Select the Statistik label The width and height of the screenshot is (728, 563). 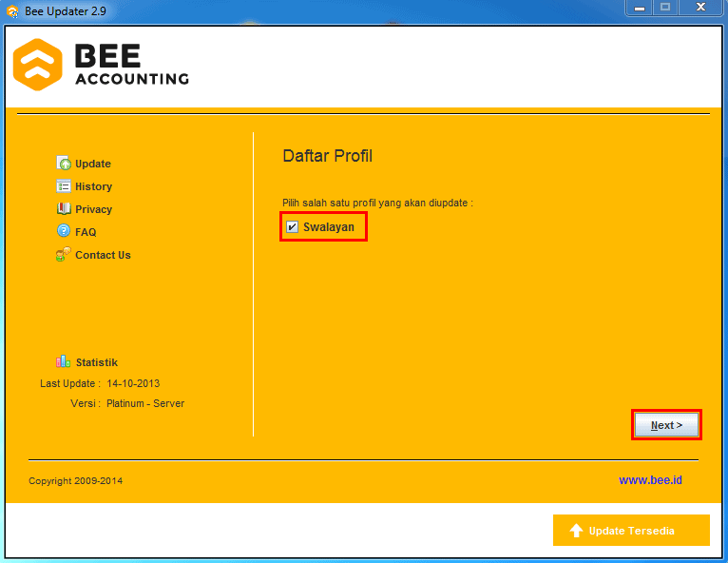[97, 362]
